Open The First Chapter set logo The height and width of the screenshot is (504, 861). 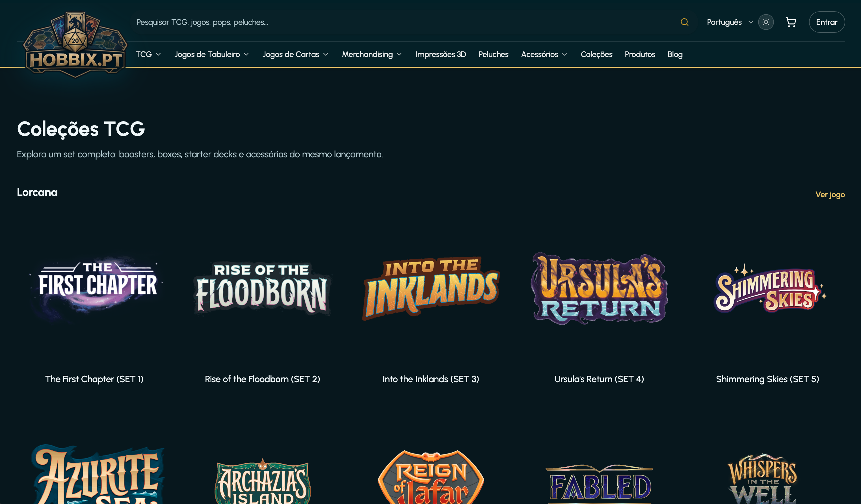[x=95, y=288]
